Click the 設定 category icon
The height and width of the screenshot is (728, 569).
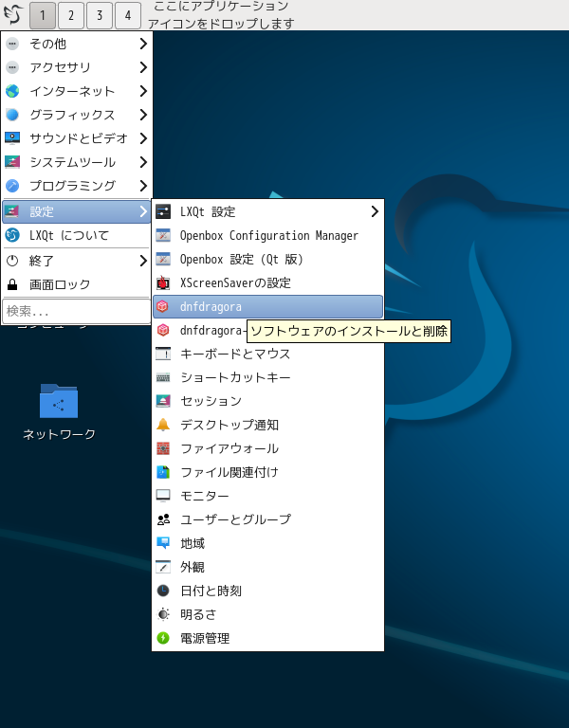(12, 211)
